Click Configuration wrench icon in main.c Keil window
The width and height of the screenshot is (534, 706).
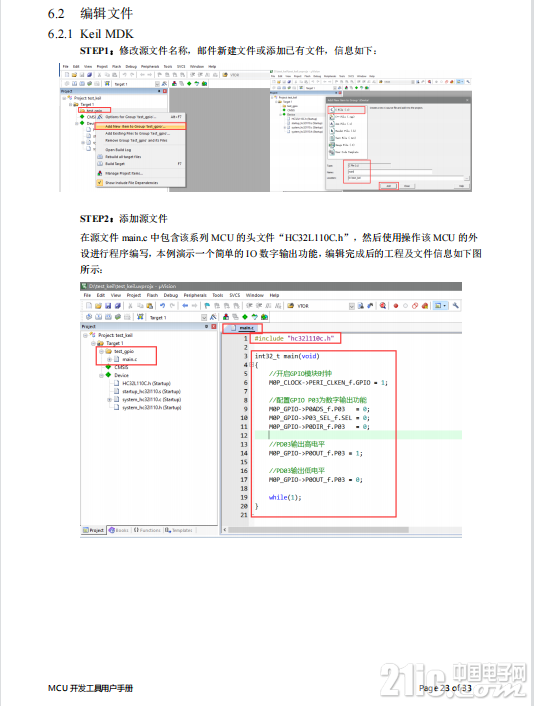point(456,306)
